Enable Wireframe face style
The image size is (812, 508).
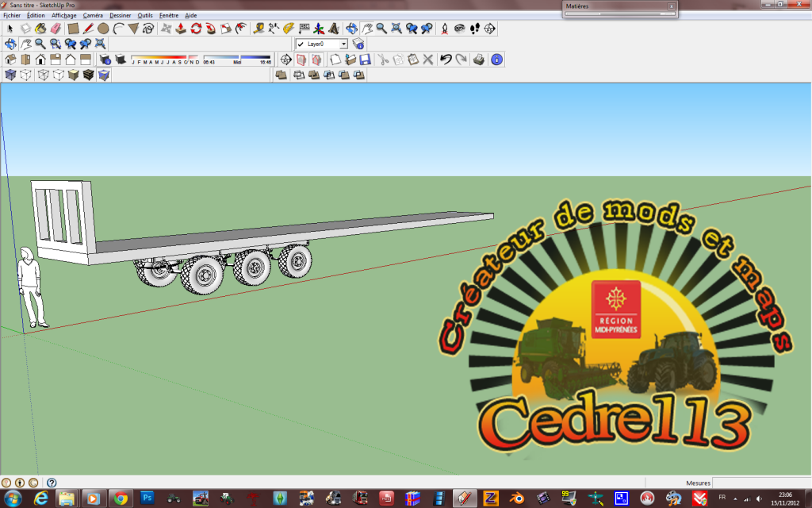43,75
